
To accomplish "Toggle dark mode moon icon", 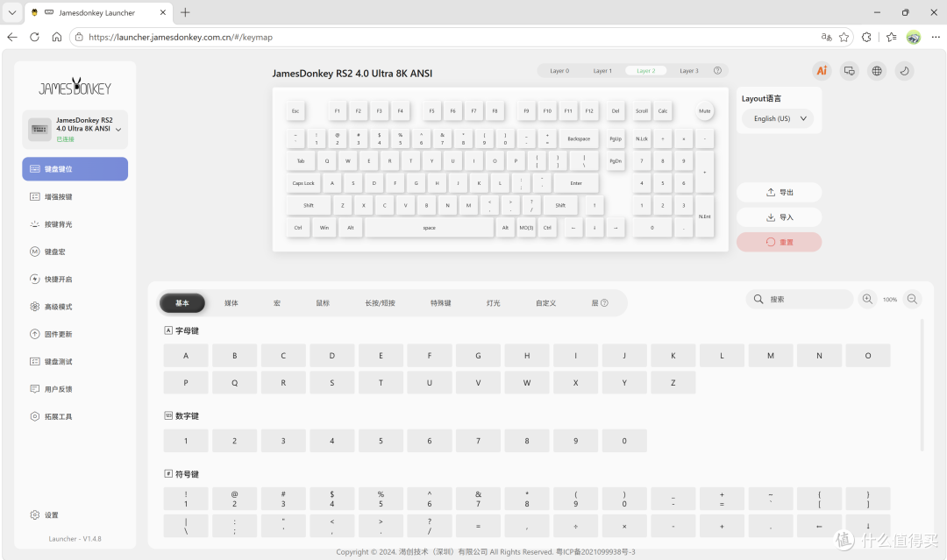I will [x=905, y=71].
